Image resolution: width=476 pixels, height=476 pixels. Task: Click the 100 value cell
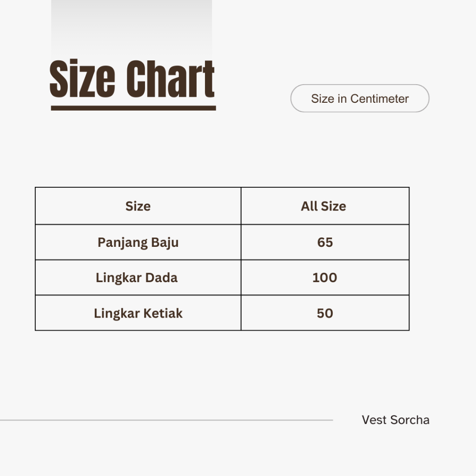(x=325, y=278)
